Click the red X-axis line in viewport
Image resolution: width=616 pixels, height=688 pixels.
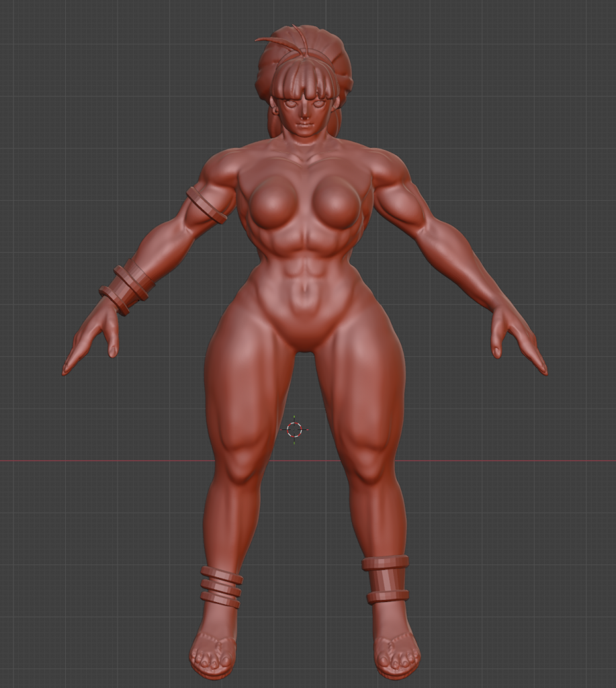coord(101,461)
